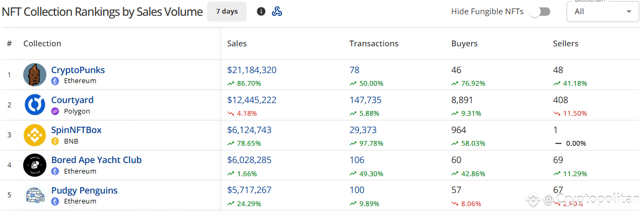Open the SpinNFTBox collection link
The height and width of the screenshot is (213, 644).
point(76,130)
